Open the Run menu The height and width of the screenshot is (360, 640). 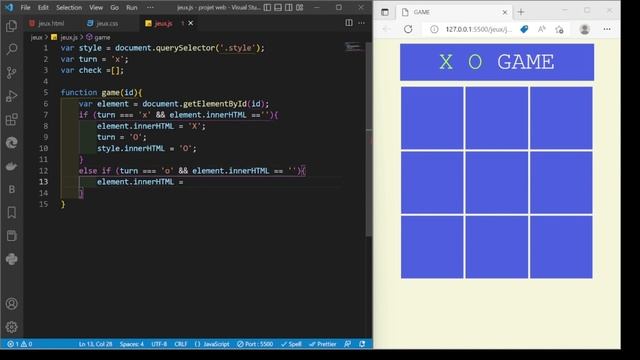pos(131,7)
